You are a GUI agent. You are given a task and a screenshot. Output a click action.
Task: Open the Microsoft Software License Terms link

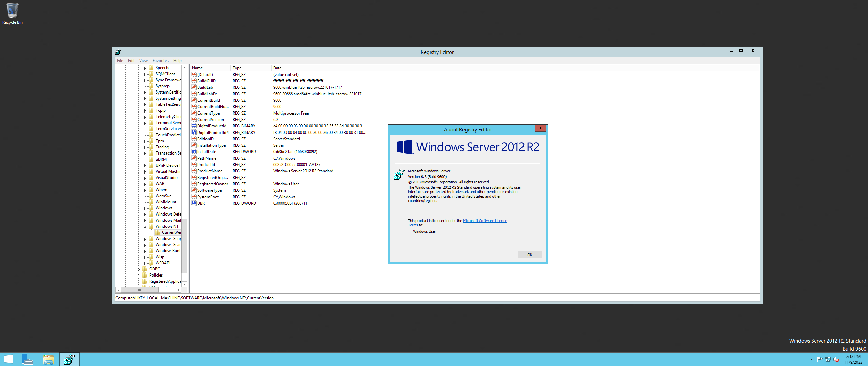tap(485, 221)
